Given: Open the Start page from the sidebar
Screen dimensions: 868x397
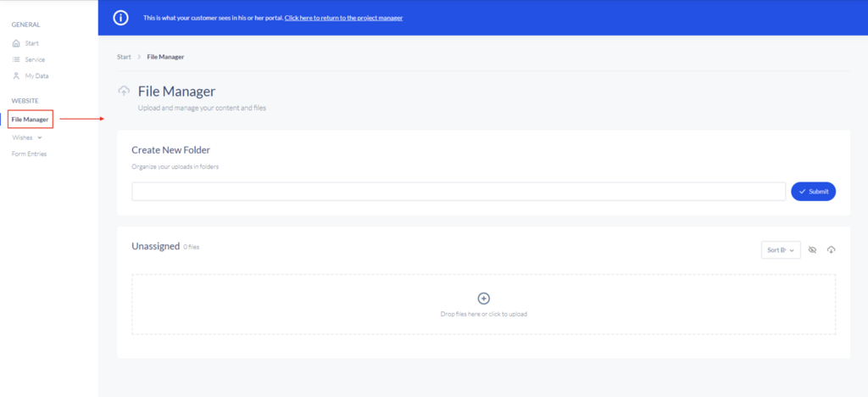Looking at the screenshot, I should click(x=31, y=43).
